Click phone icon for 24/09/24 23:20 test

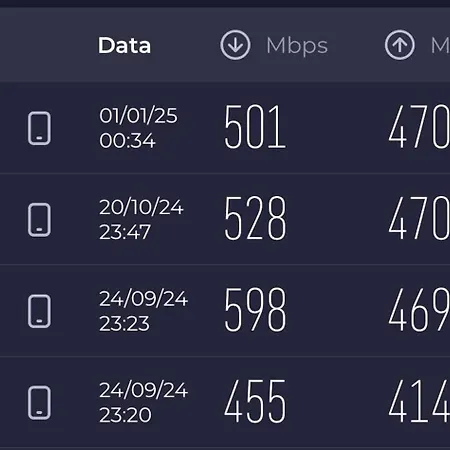[x=39, y=402]
